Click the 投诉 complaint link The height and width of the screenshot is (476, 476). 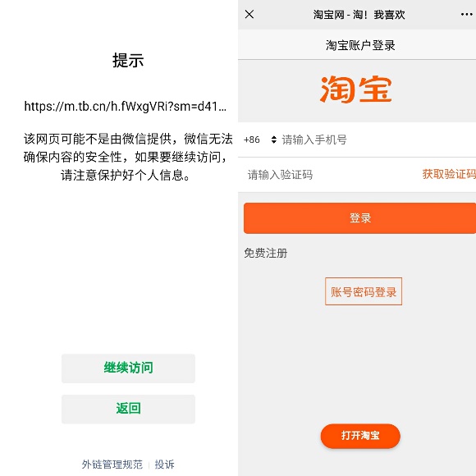tap(164, 465)
